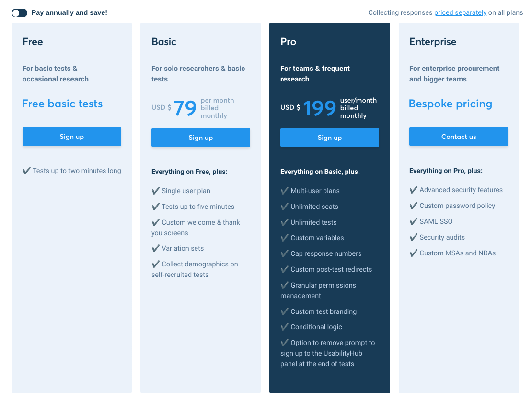
Task: Click the Enterprise plan heading
Action: tap(433, 42)
